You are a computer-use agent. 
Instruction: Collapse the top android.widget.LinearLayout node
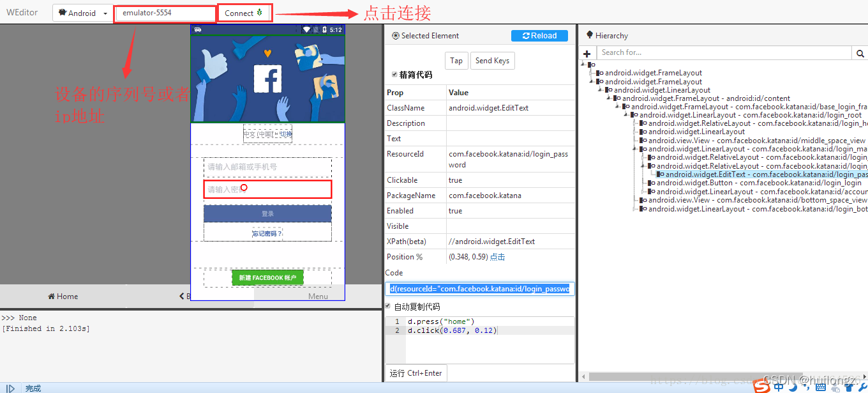[601, 90]
